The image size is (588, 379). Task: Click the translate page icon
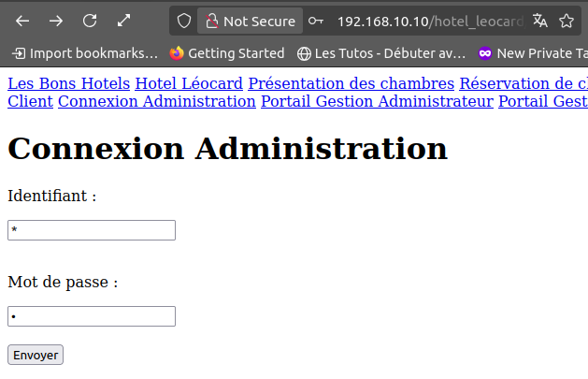pyautogui.click(x=539, y=21)
